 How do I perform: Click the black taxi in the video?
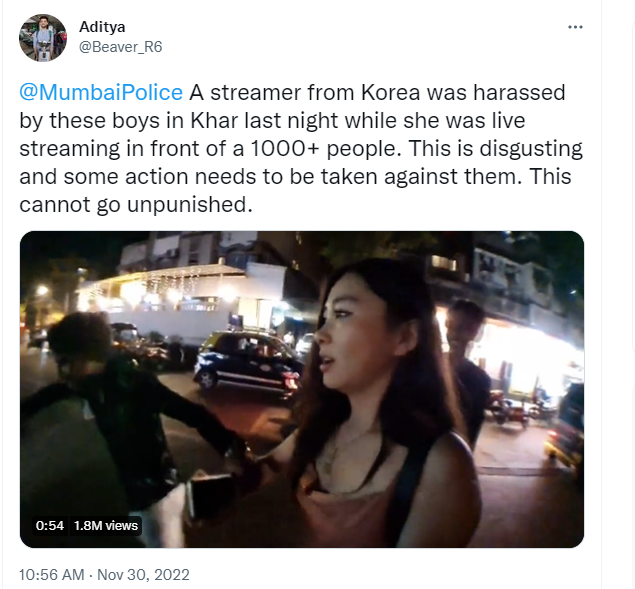click(248, 364)
